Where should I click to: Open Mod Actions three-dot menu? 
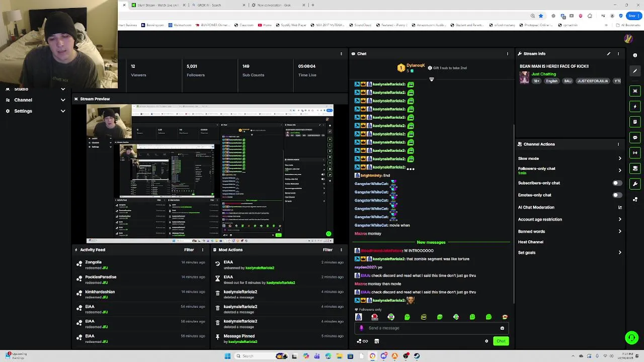pyautogui.click(x=341, y=250)
